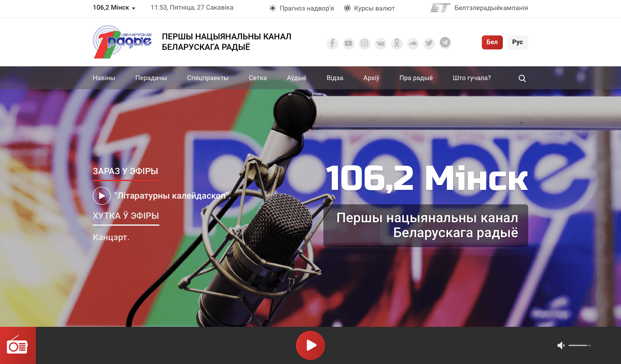
Task: Click the Belteleradiocompany BT logo icon
Action: point(440,8)
